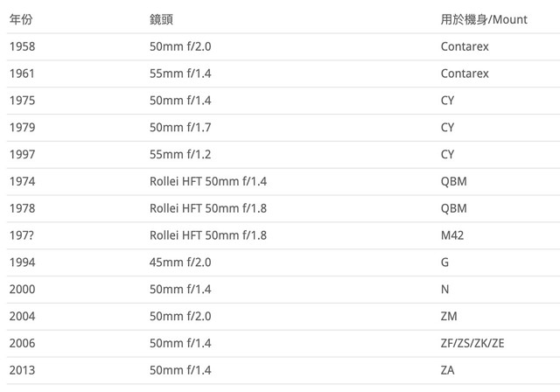Click the N mount cell

[x=444, y=289]
